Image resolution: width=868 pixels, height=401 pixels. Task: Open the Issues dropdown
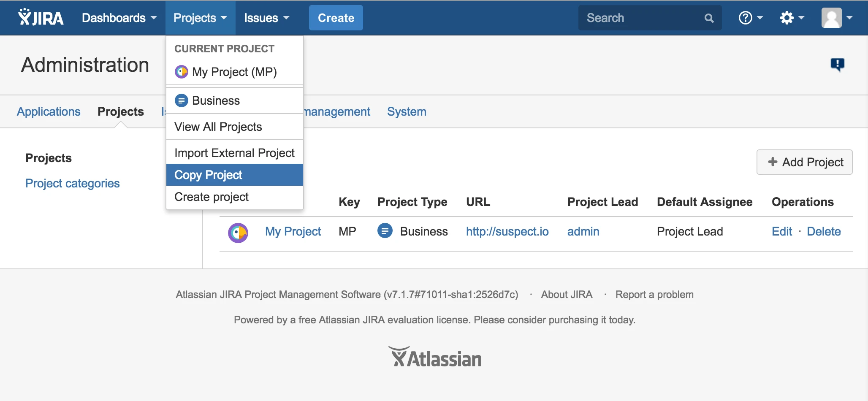[266, 18]
